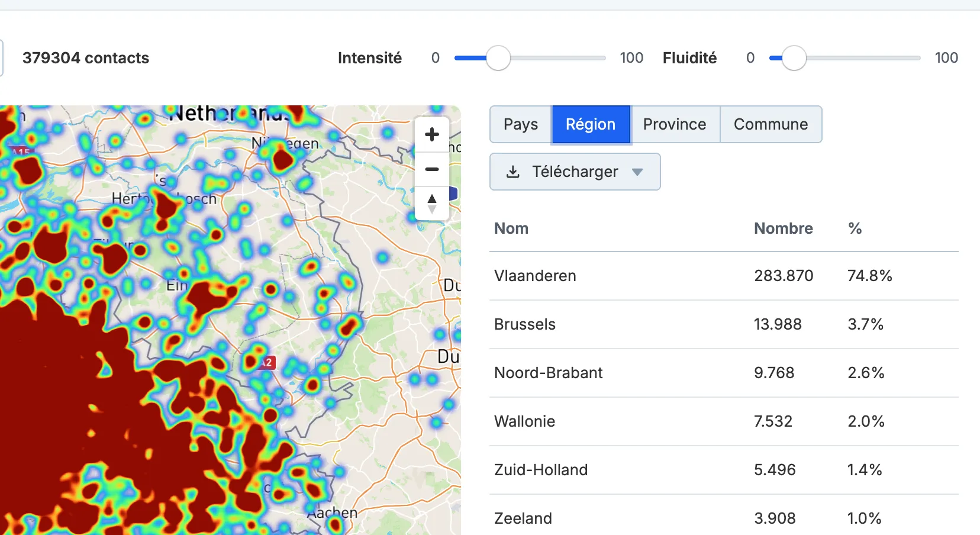This screenshot has width=980, height=535.
Task: Click the Intensité slider handle
Action: (x=498, y=58)
